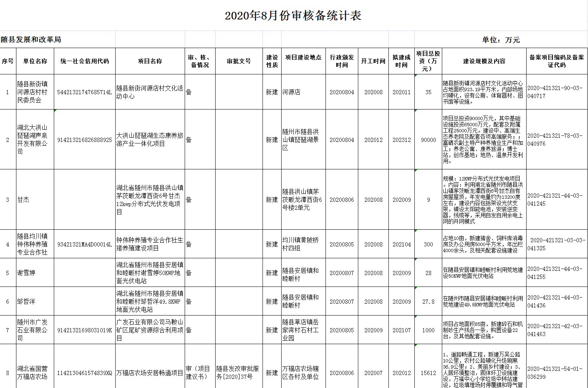Select location 均川镇黄陂桥村四组
The image size is (588, 388).
click(x=303, y=244)
